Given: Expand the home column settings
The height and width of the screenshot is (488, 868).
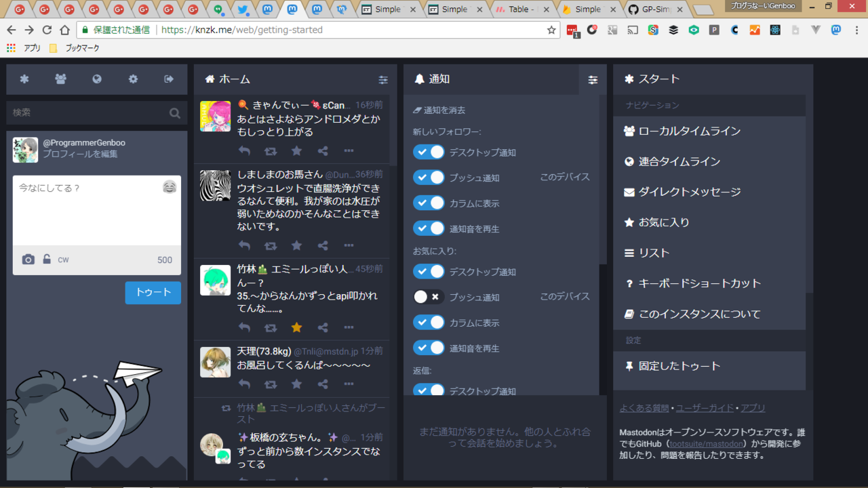Looking at the screenshot, I should tap(383, 80).
